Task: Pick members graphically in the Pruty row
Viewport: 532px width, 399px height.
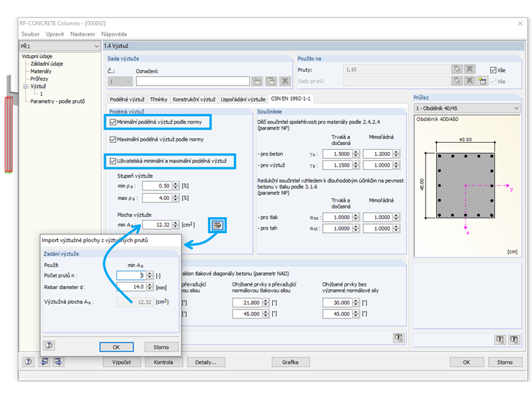Action: click(x=457, y=69)
